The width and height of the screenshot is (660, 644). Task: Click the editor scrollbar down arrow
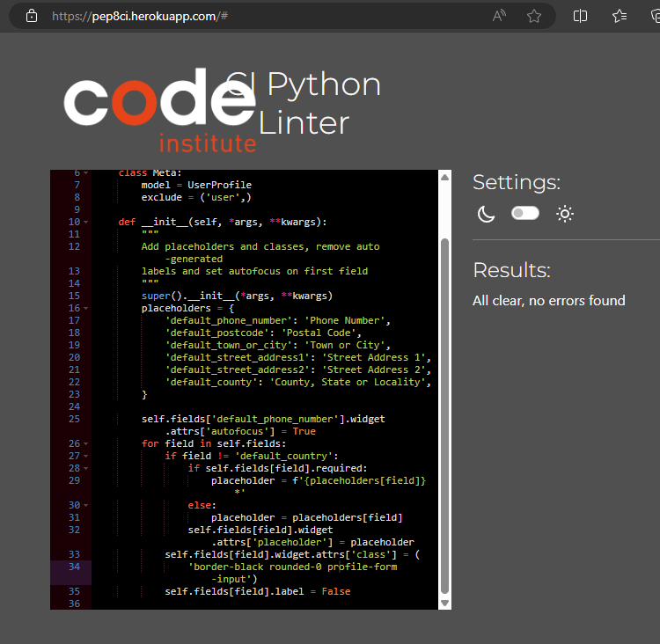[x=444, y=604]
